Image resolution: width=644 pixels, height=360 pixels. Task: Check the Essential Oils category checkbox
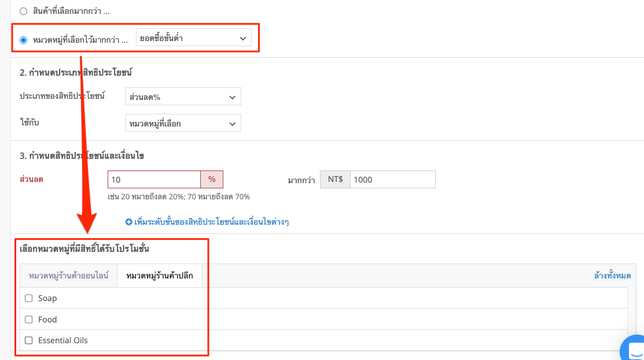pos(29,340)
